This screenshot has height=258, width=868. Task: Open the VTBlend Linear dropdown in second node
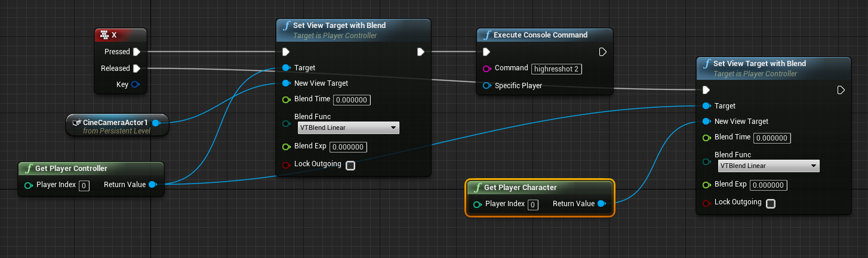769,166
